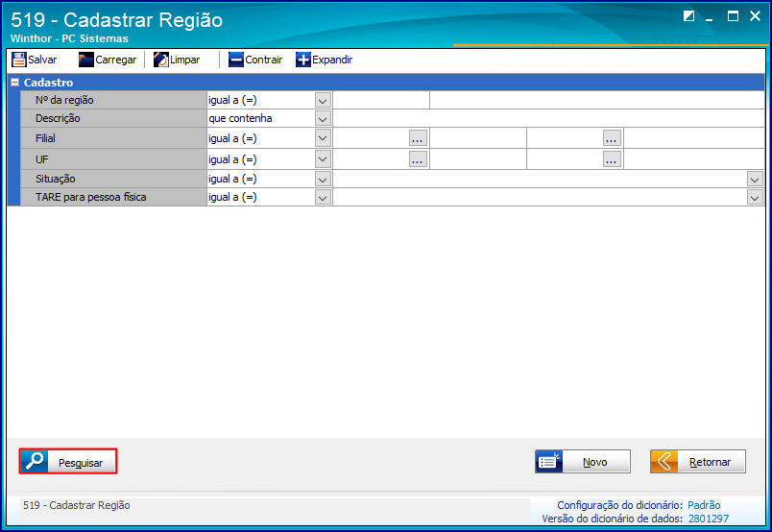Click the Expandir toolbar label
The width and height of the screenshot is (772, 532).
click(x=332, y=60)
